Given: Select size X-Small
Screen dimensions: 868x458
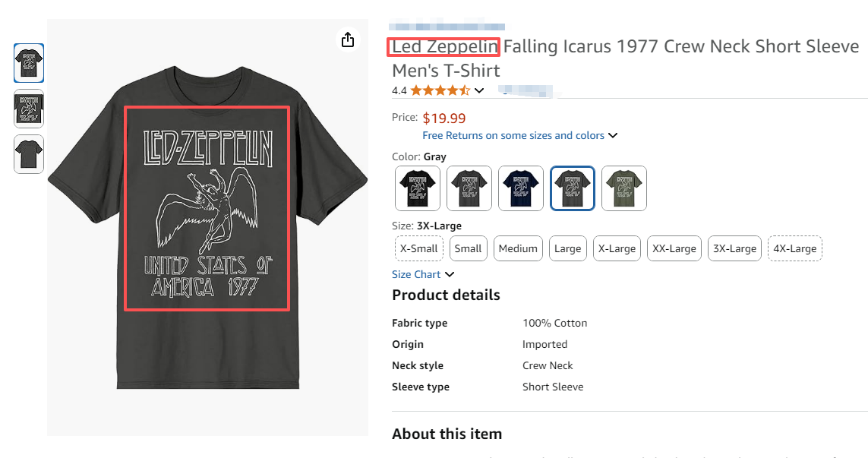Looking at the screenshot, I should [x=418, y=248].
